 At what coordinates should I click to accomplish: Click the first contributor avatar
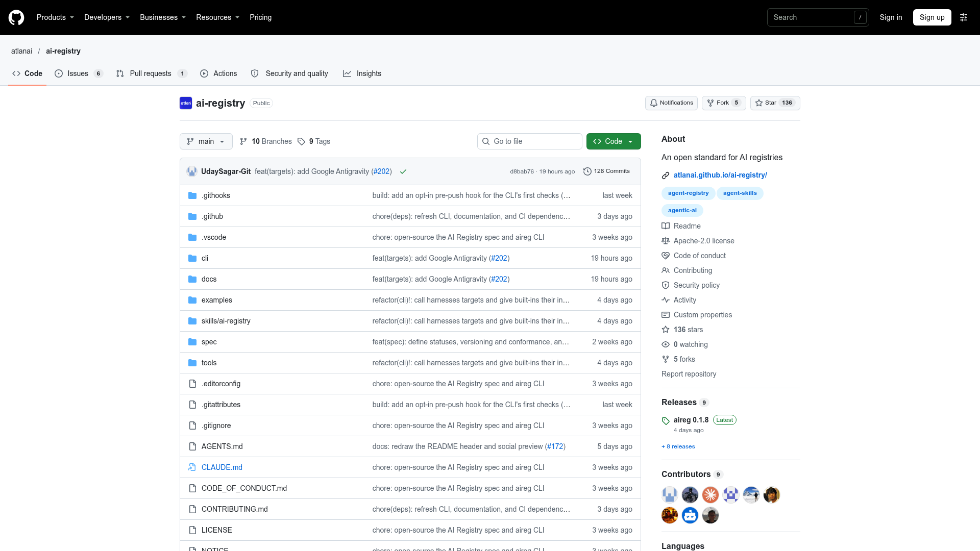[x=670, y=495]
